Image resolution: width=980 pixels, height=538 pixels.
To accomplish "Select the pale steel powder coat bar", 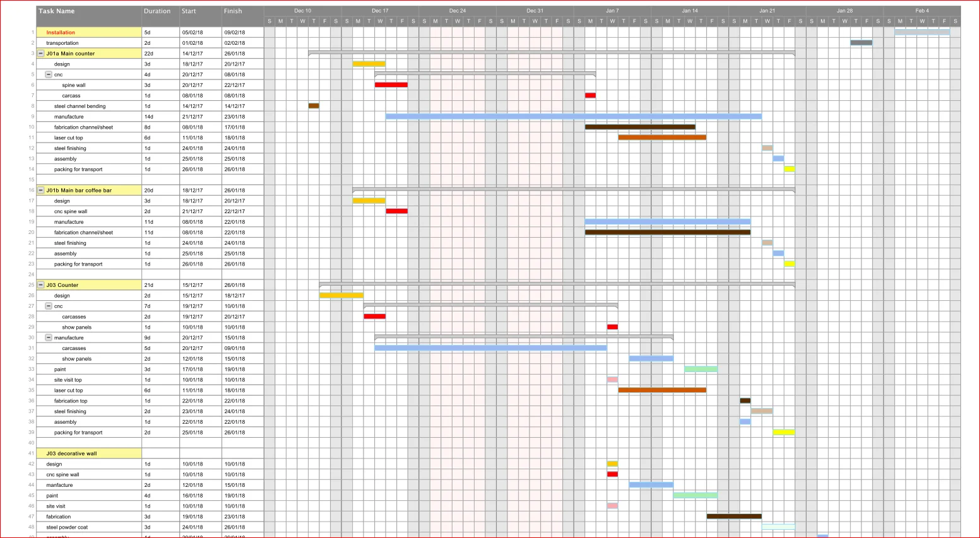I will click(778, 527).
